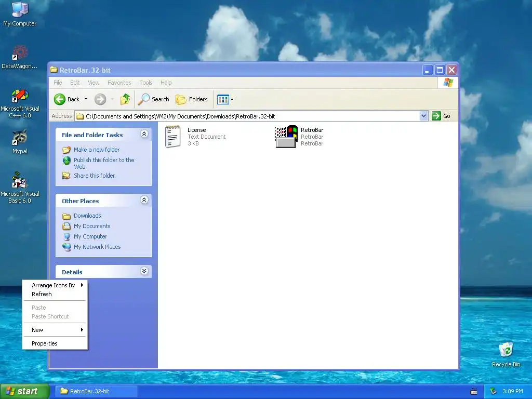Open the View menu
532x399 pixels.
pos(94,83)
